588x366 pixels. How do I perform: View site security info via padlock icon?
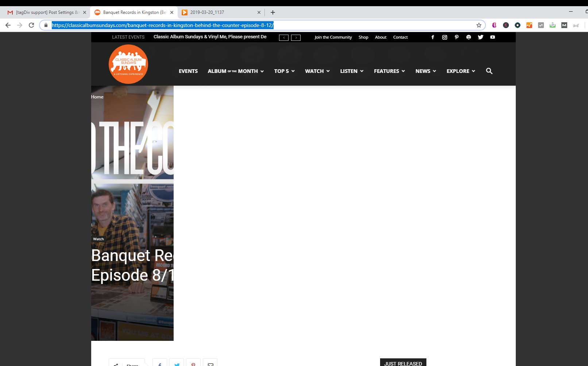46,25
